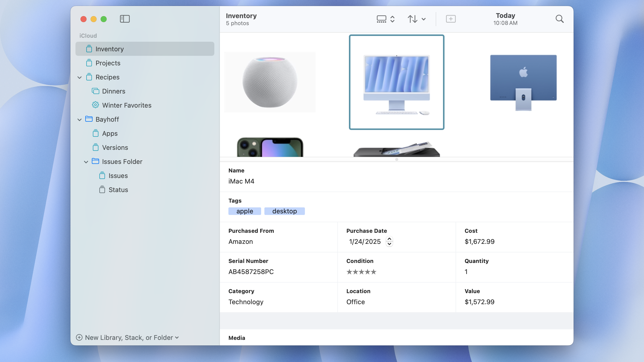The height and width of the screenshot is (362, 644).
Task: Open New Library, Stack, or Folder menu
Action: pos(128,337)
